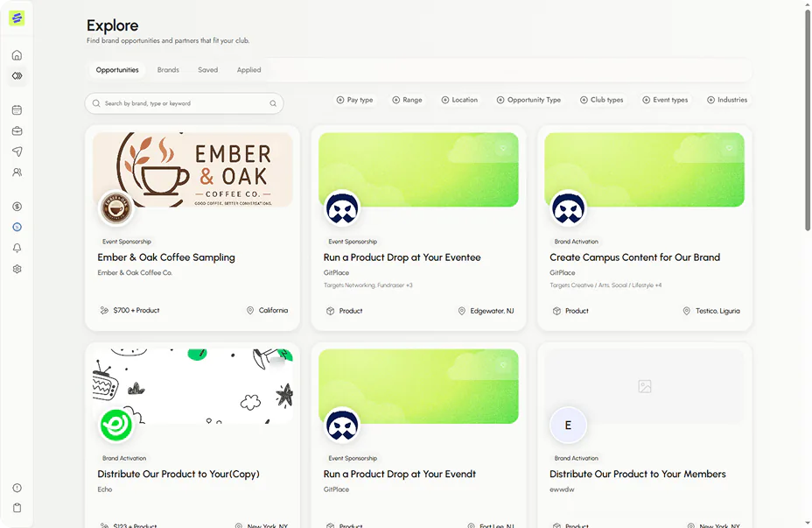This screenshot has height=528, width=812.
Task: Open 'Distribute Our Product to Your(Copy)' title
Action: point(178,474)
